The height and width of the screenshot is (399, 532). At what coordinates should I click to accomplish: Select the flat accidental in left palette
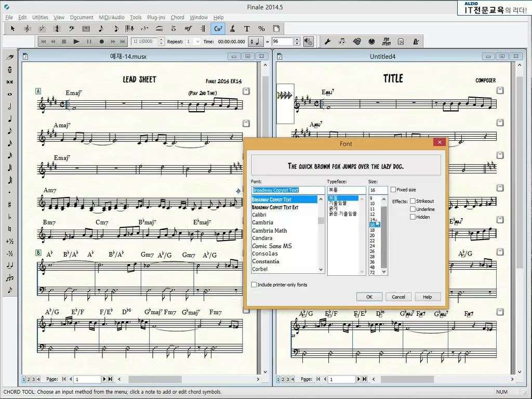pyautogui.click(x=9, y=217)
